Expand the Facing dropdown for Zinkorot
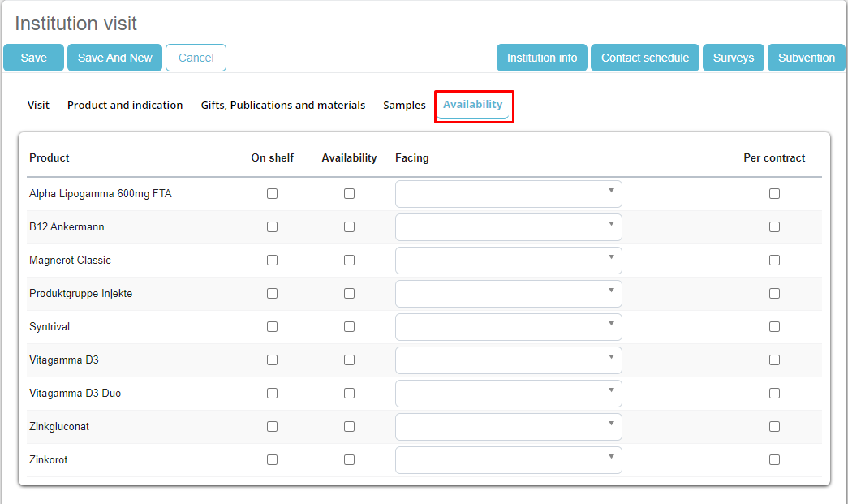Viewport: 848px width, 504px height. click(x=508, y=460)
